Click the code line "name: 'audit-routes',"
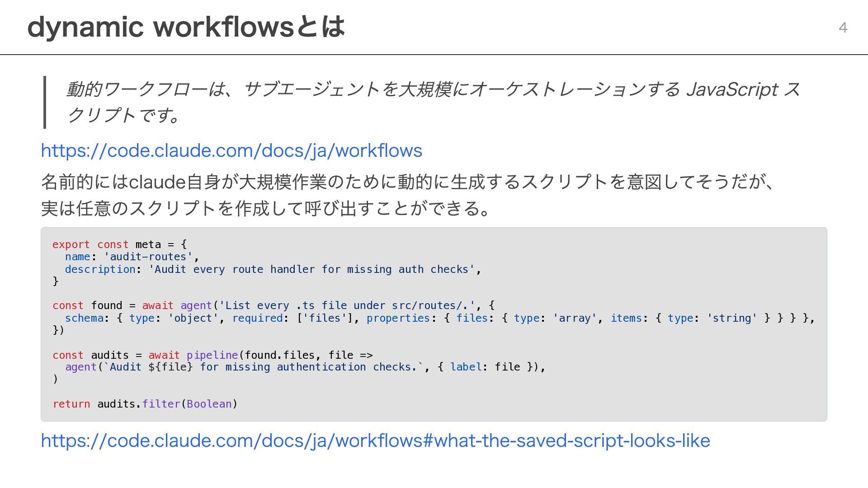 coord(132,257)
